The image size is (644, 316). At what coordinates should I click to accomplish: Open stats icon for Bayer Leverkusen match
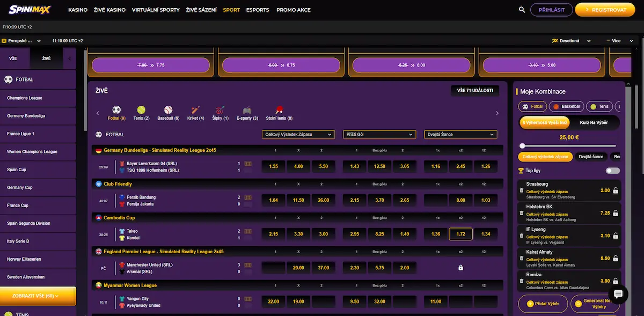[247, 163]
